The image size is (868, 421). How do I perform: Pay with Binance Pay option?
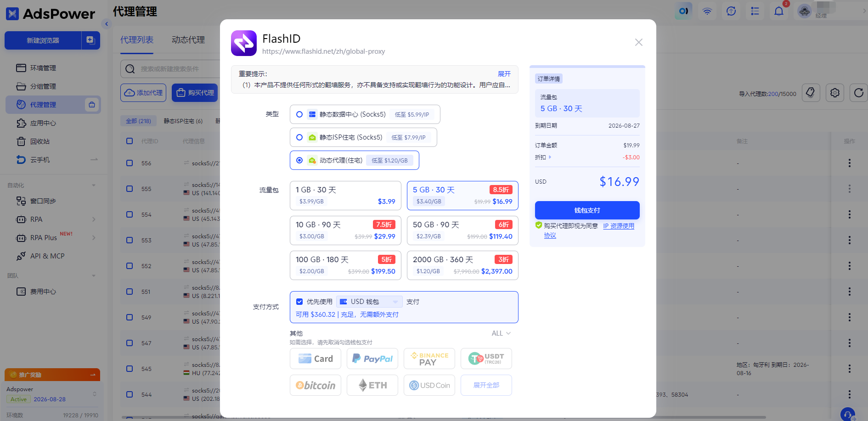coord(429,359)
